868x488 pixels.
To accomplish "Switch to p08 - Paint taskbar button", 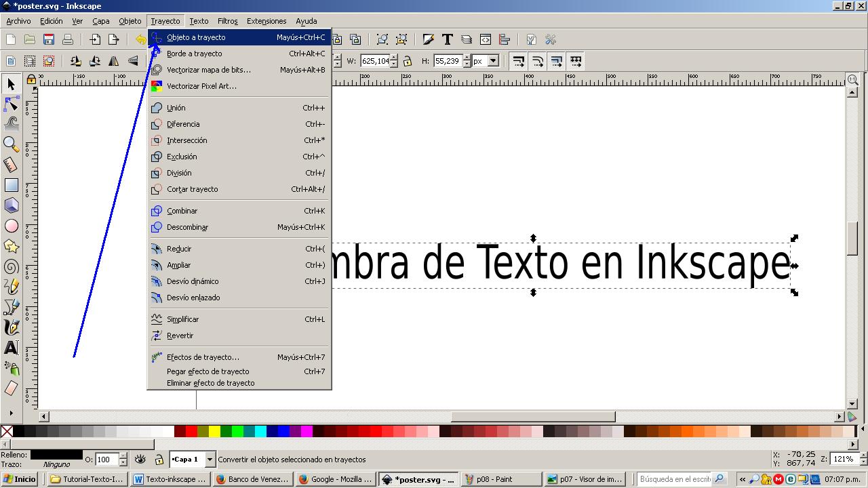I will click(501, 479).
